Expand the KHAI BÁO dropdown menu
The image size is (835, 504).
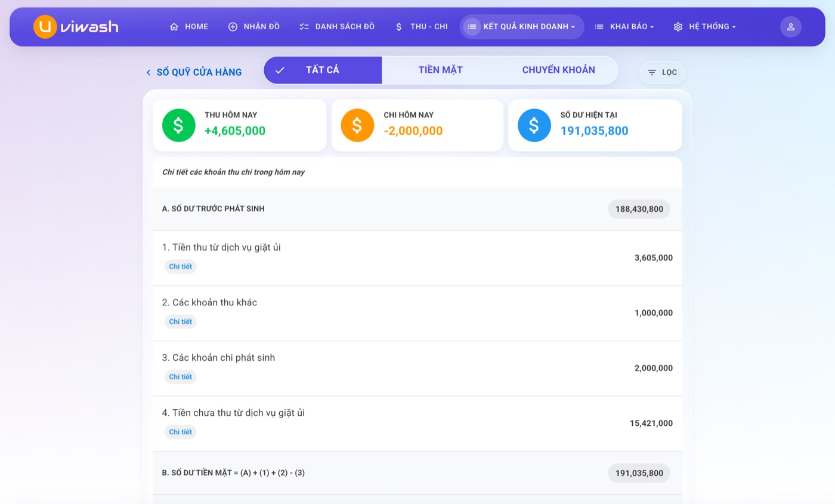coord(624,27)
